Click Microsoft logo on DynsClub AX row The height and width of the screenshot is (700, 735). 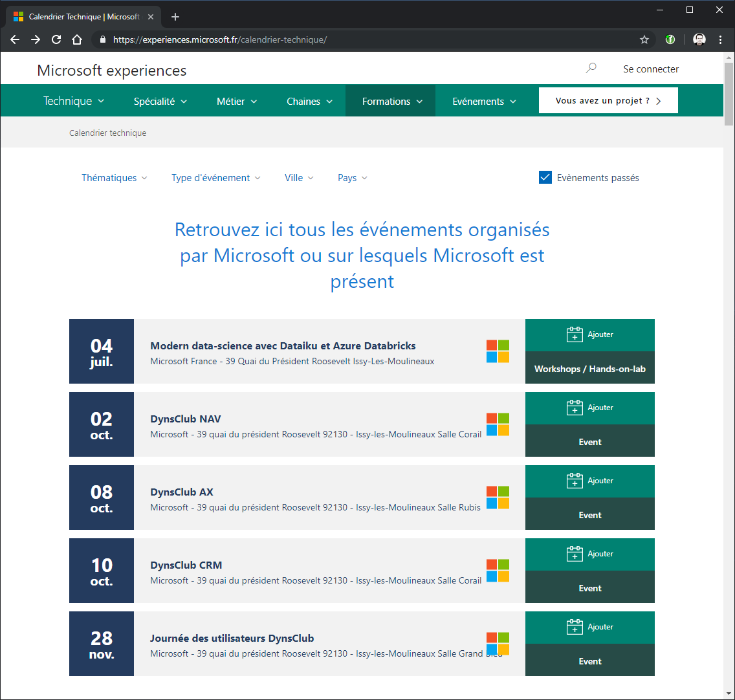tap(498, 498)
